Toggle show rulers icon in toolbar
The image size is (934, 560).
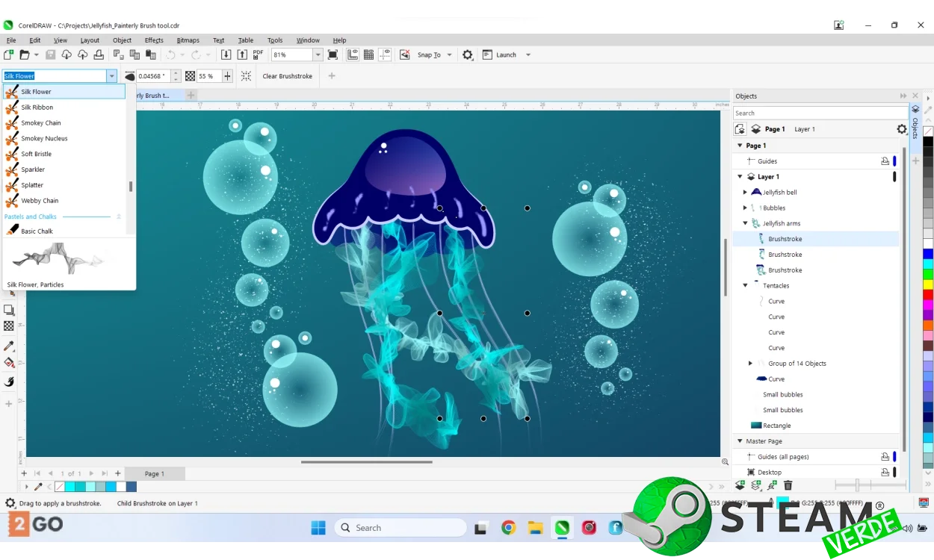[x=352, y=55]
